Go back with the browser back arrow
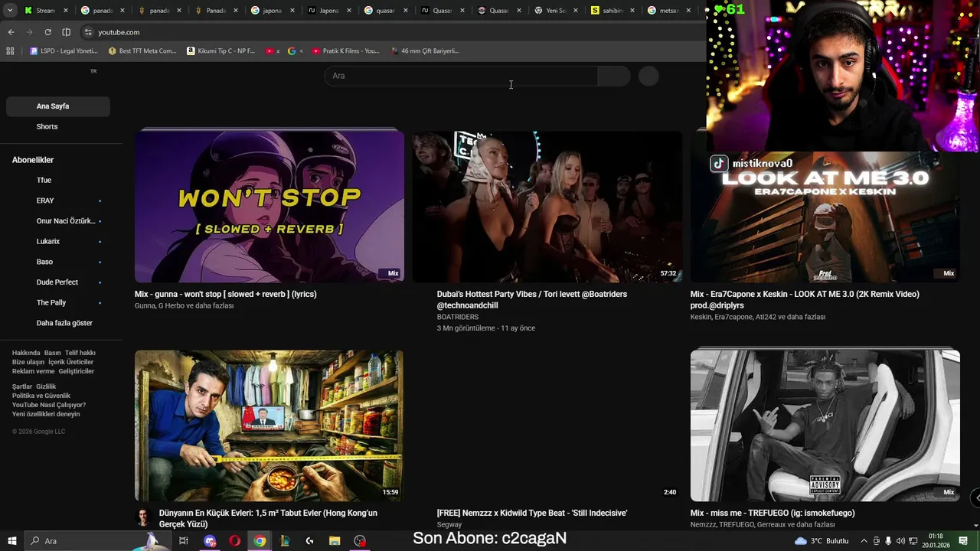The width and height of the screenshot is (980, 551). pyautogui.click(x=11, y=32)
